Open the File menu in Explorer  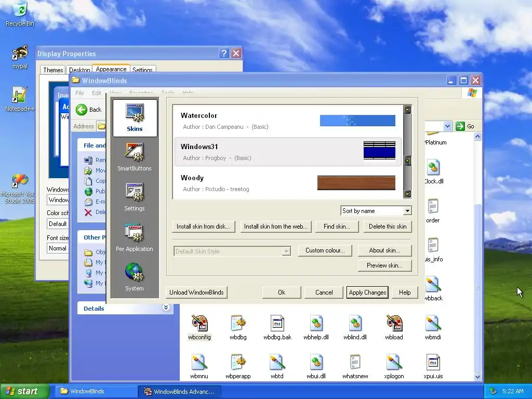click(79, 92)
